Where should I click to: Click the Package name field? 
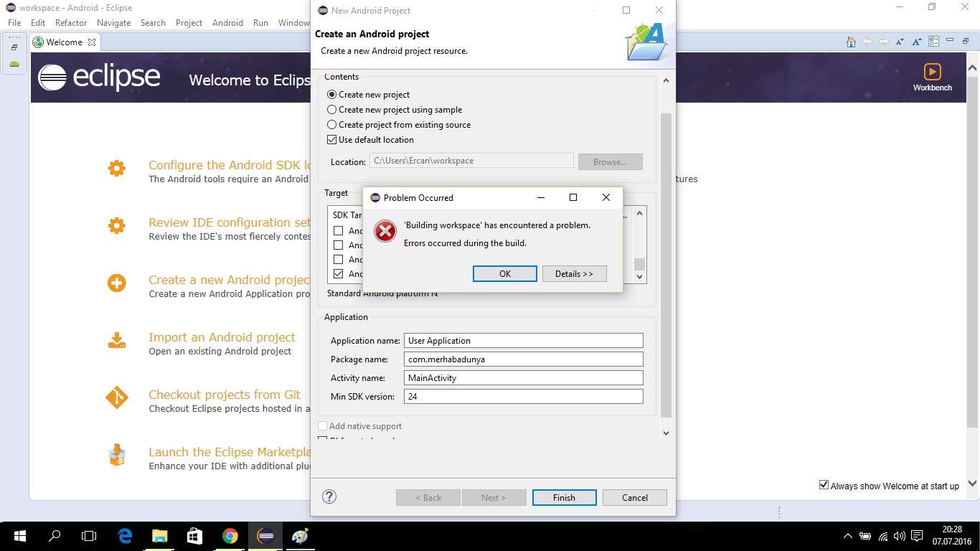524,359
